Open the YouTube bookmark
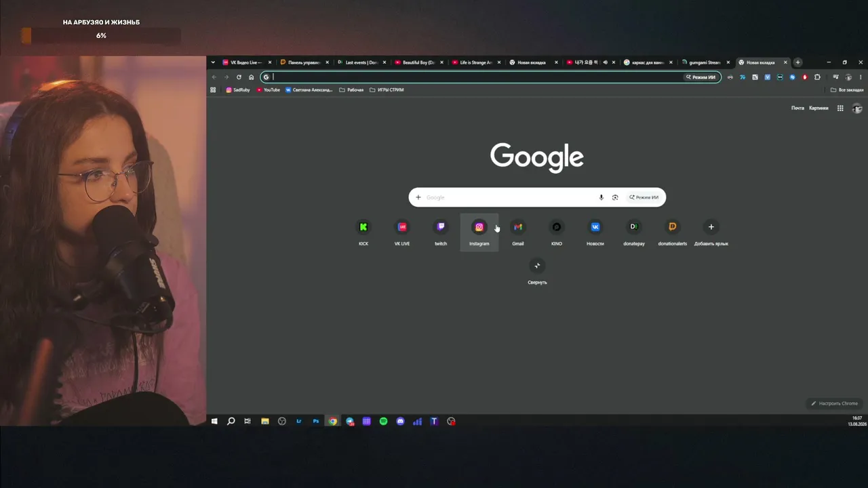Screen dimensions: 868x488 [x=269, y=89]
